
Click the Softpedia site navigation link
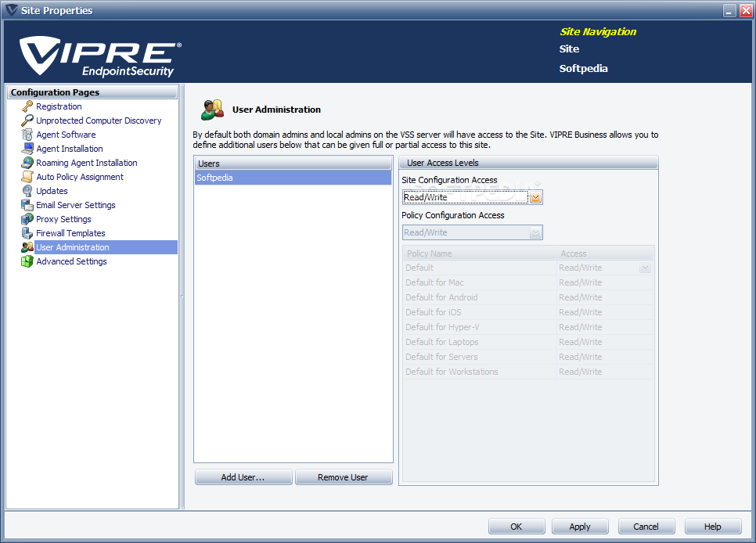pyautogui.click(x=583, y=69)
